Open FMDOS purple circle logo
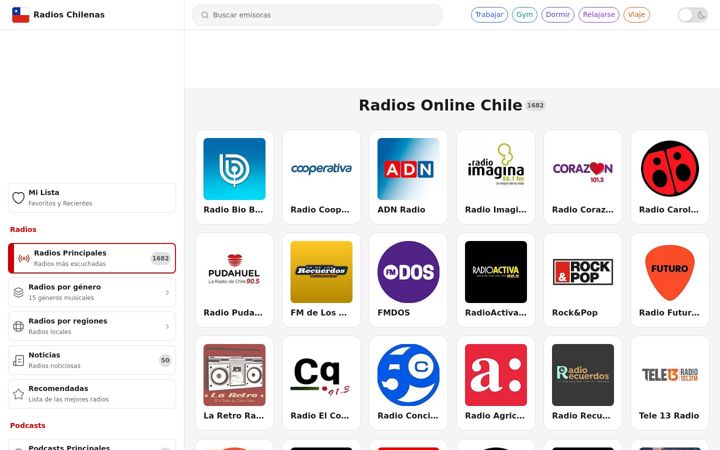Screen dimensions: 720x450 pyautogui.click(x=408, y=272)
